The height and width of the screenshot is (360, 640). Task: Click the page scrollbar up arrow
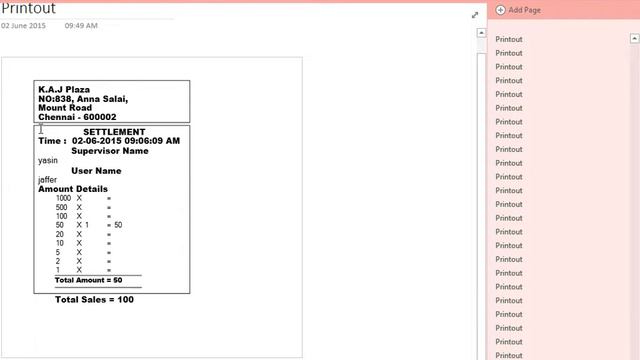tap(482, 33)
